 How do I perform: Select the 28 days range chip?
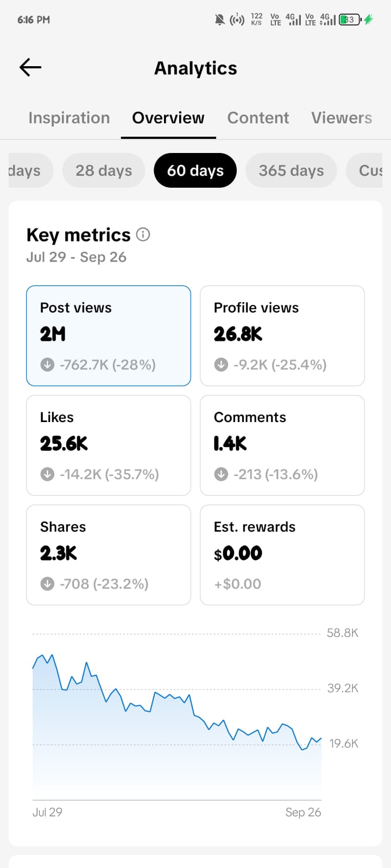coord(104,170)
